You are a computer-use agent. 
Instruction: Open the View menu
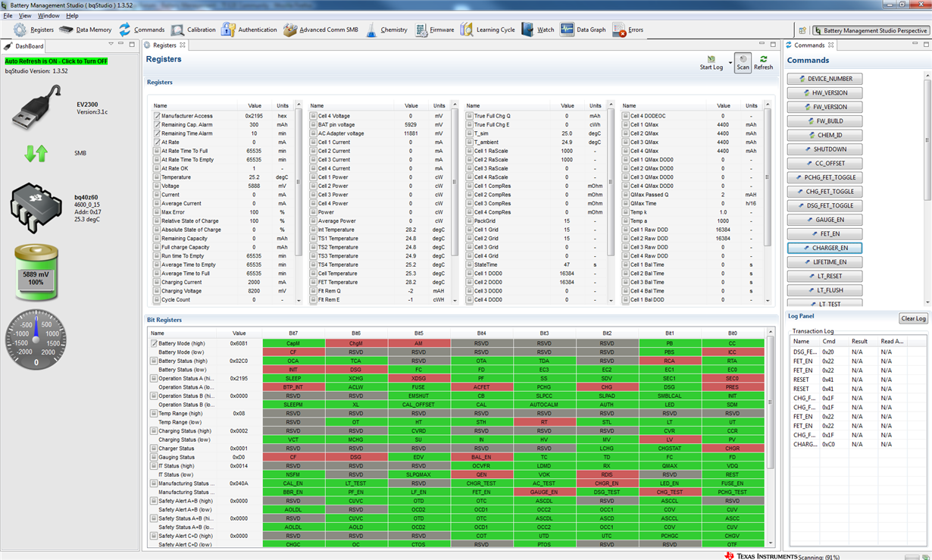pos(25,16)
